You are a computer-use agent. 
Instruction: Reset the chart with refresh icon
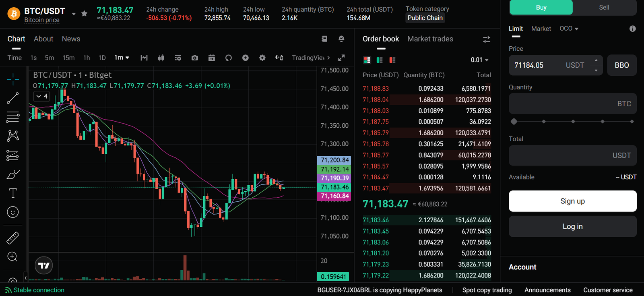(229, 58)
